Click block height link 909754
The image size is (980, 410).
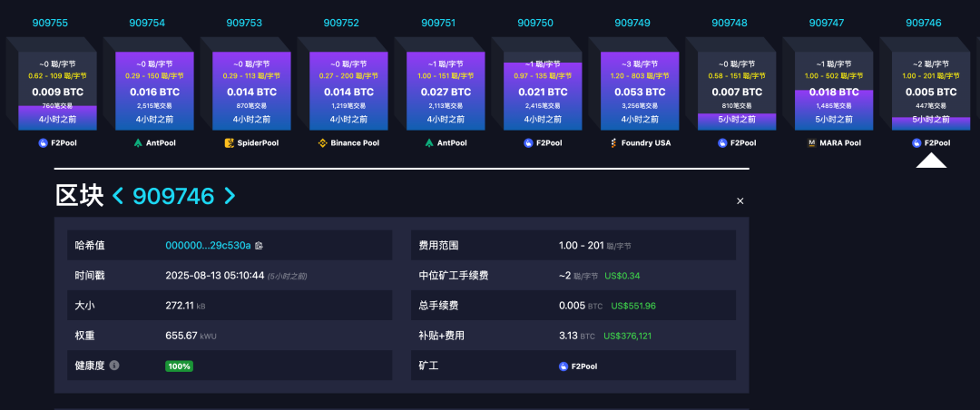click(x=148, y=23)
